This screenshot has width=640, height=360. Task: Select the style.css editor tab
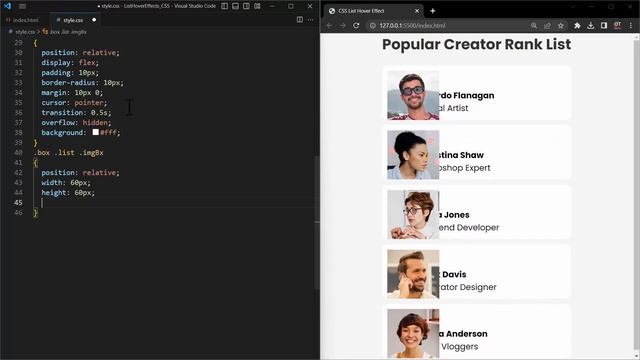[x=73, y=20]
